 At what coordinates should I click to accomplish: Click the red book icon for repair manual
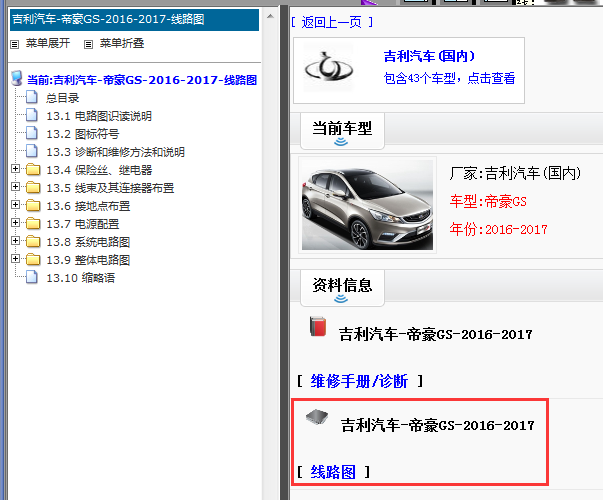[318, 326]
